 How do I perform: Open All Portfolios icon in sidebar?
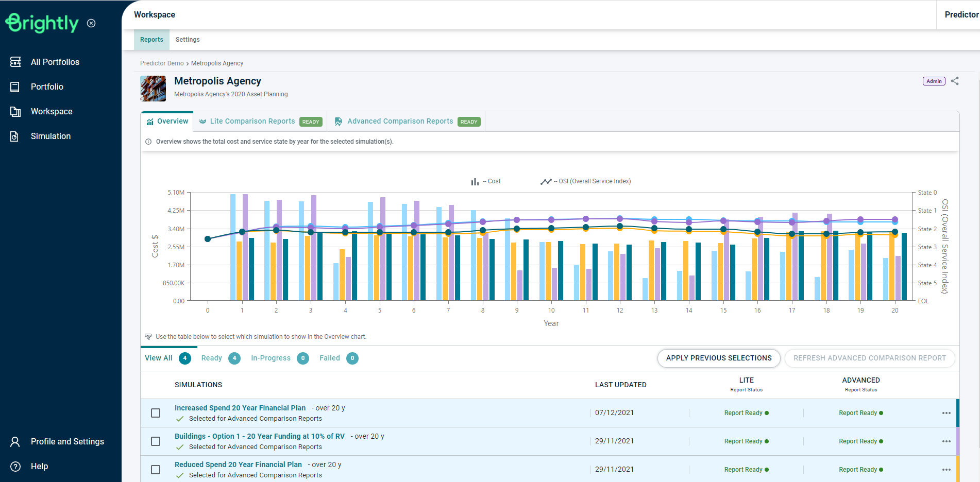15,62
